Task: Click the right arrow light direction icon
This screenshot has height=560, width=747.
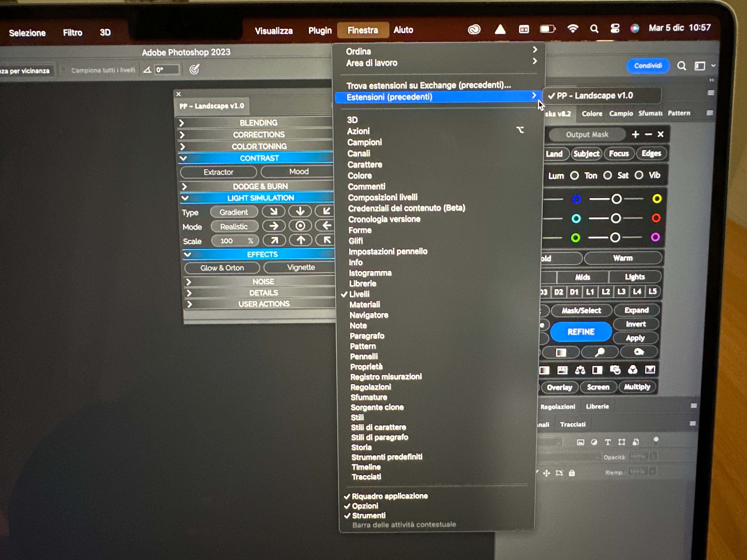Action: pyautogui.click(x=274, y=226)
